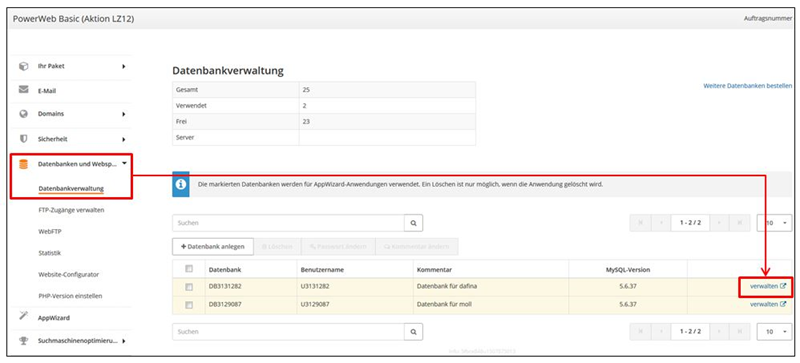Open Website-Configurator in the sidebar
The height and width of the screenshot is (363, 800).
pyautogui.click(x=68, y=274)
